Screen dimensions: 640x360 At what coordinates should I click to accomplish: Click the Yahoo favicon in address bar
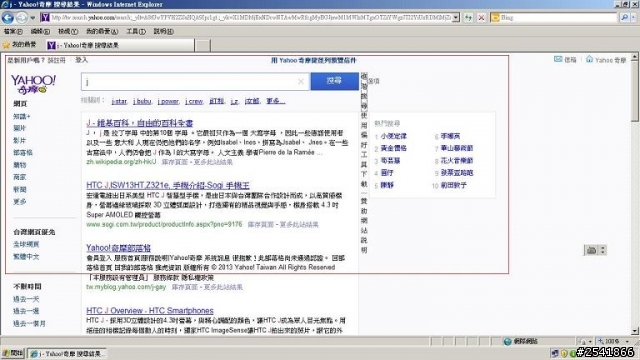pos(45,18)
